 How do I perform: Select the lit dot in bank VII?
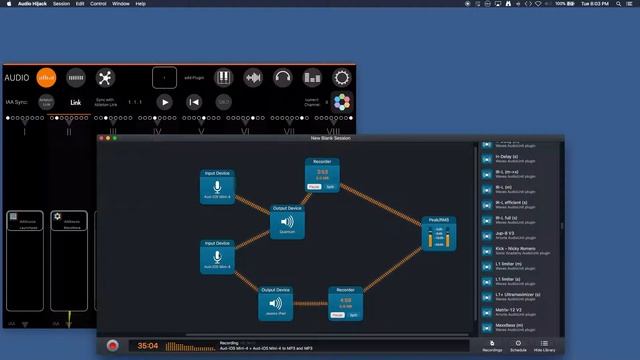click(x=302, y=118)
